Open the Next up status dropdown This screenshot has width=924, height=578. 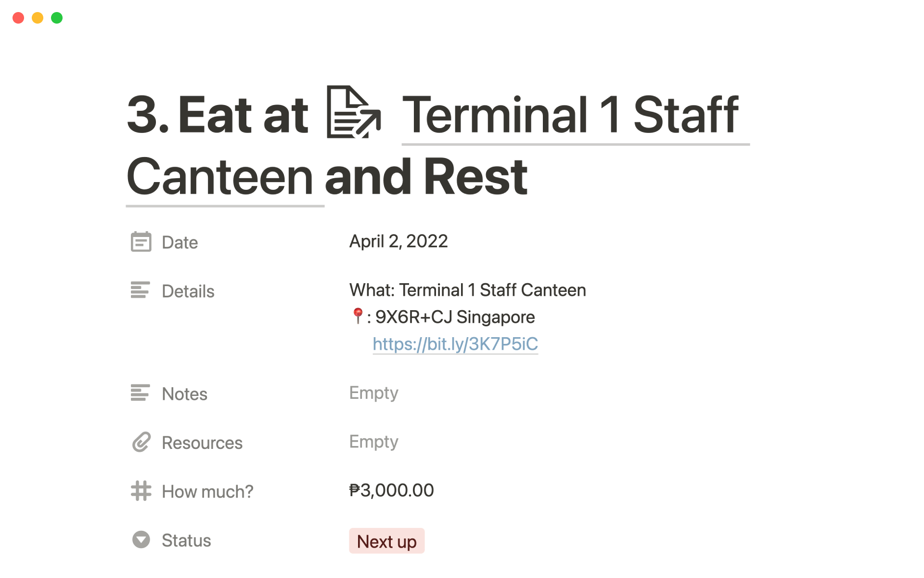coord(386,541)
